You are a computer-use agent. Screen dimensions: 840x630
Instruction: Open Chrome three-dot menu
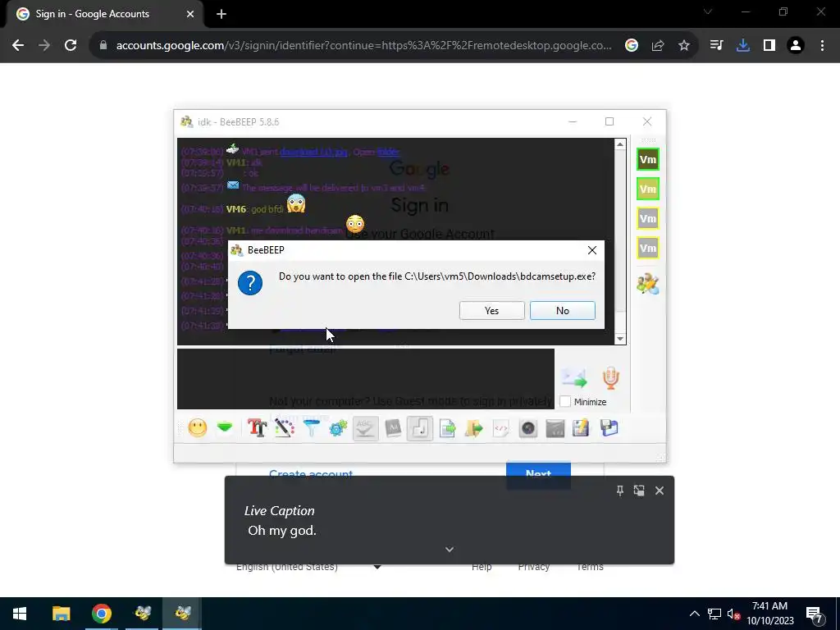822,46
